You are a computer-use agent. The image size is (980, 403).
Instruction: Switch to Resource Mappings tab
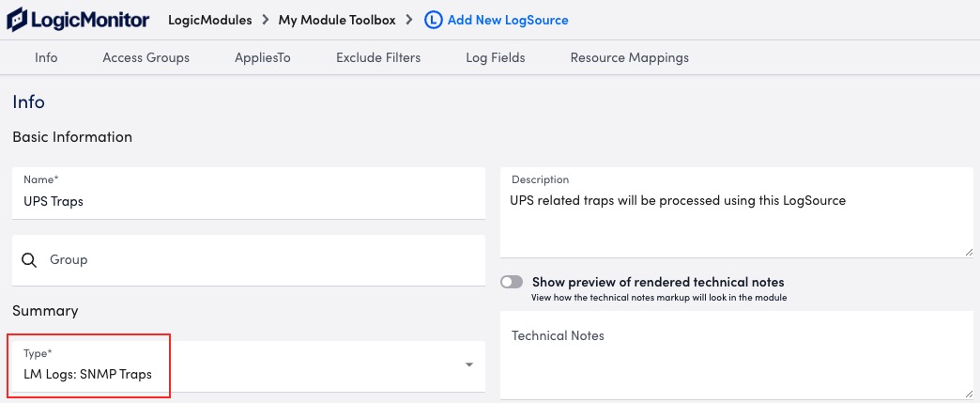629,57
